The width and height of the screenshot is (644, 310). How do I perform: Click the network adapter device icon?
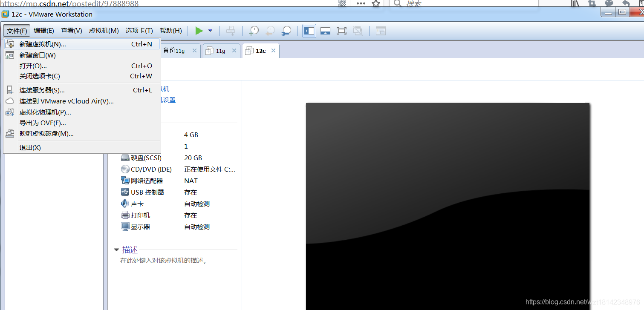tap(125, 181)
